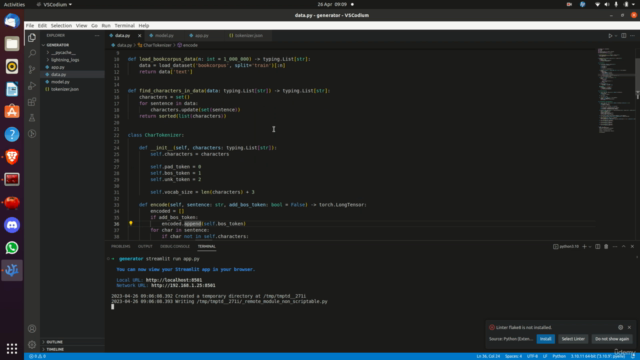The width and height of the screenshot is (640, 360).
Task: Select model.py in the explorer
Action: 60,82
